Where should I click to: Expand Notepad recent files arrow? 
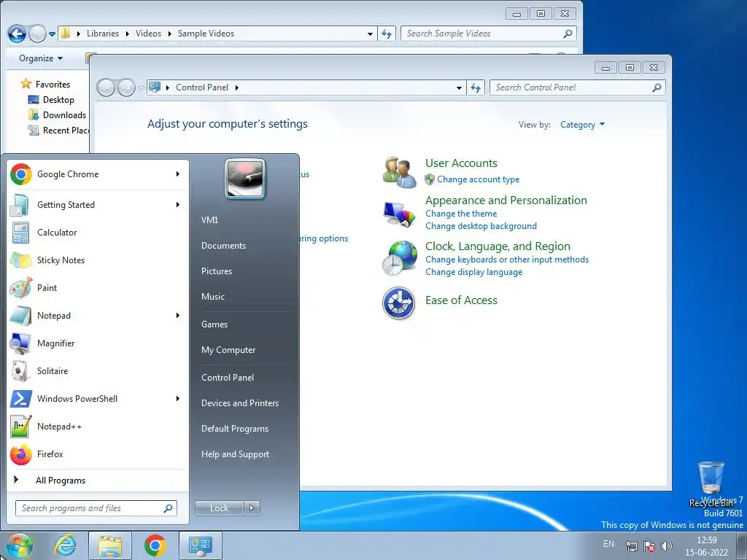178,315
